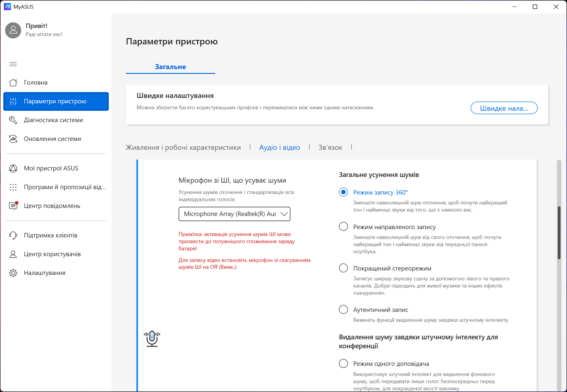Screen dimensions: 567x392
Task: Collapse the sidebar with hamburger icon
Action: (x=13, y=64)
